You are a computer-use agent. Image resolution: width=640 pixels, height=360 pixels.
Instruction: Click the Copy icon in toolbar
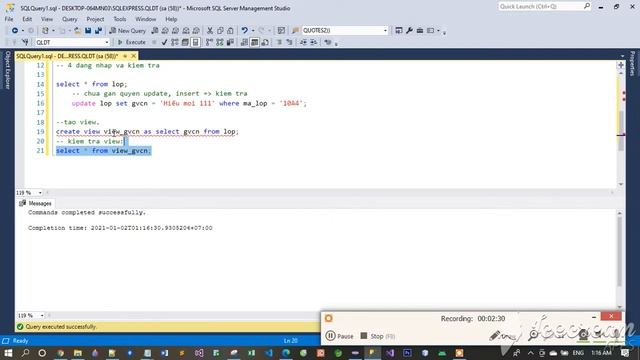coord(220,31)
